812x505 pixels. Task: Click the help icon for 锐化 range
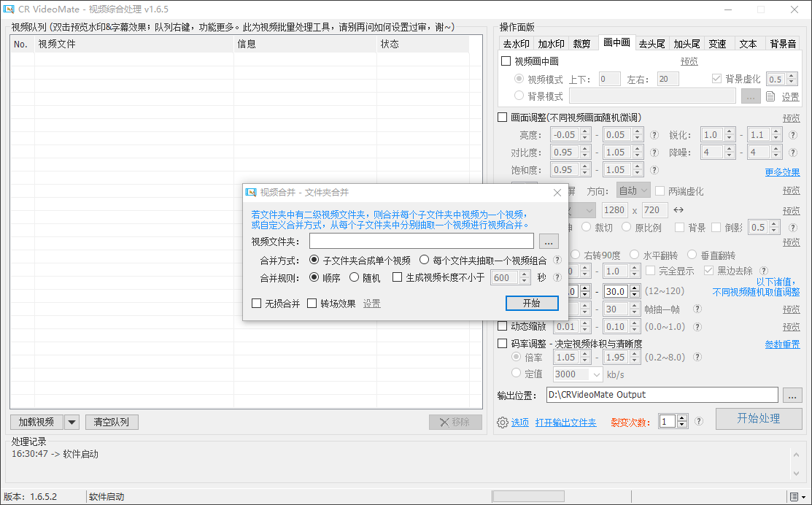click(794, 135)
